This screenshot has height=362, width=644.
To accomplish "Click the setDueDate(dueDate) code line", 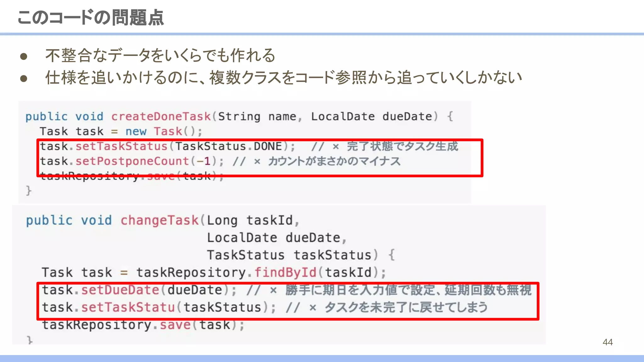I will pos(138,290).
